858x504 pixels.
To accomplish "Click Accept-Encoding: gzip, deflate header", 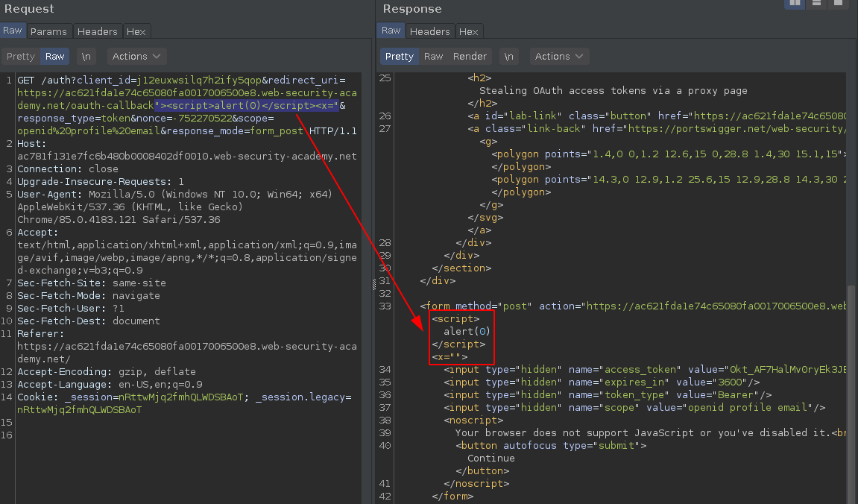I will pos(107,371).
